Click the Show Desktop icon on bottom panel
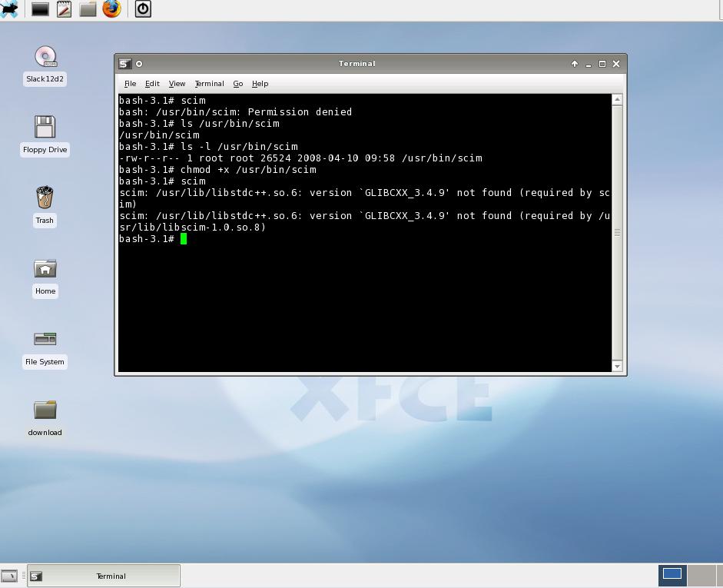Viewport: 723px width, 588px height. pos(8,576)
